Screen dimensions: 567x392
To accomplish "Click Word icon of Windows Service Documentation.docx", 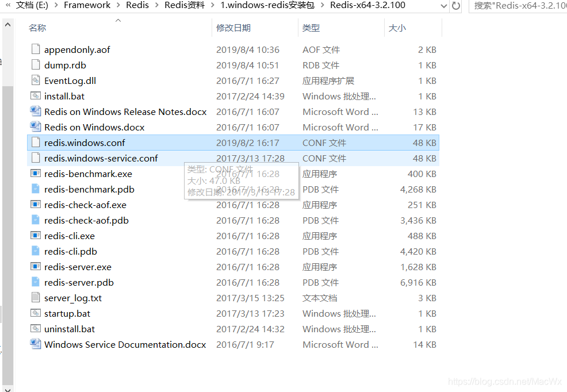I will click(36, 345).
